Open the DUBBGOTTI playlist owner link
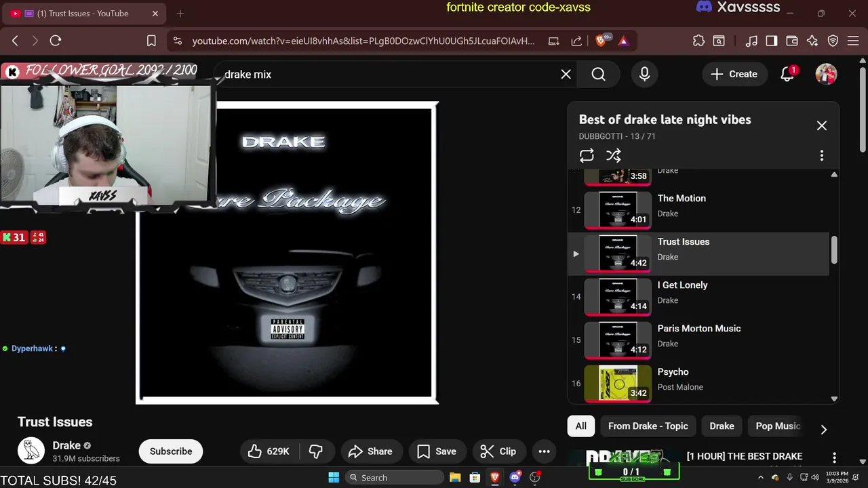The width and height of the screenshot is (868, 488). [602, 136]
